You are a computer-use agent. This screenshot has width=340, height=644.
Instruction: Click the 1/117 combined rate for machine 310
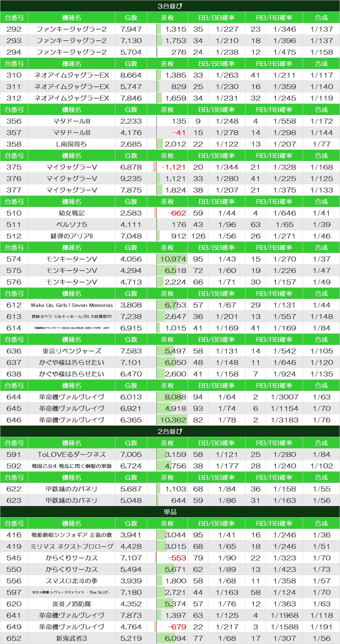321,75
